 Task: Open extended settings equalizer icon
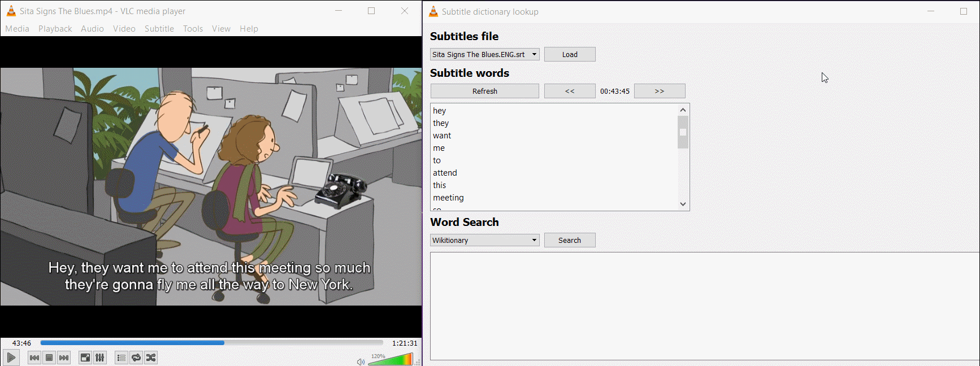pyautogui.click(x=100, y=358)
